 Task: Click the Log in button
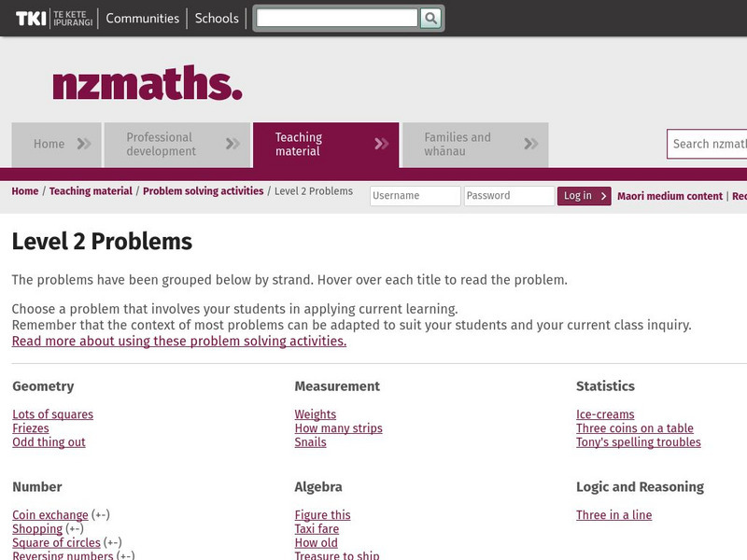pos(585,196)
